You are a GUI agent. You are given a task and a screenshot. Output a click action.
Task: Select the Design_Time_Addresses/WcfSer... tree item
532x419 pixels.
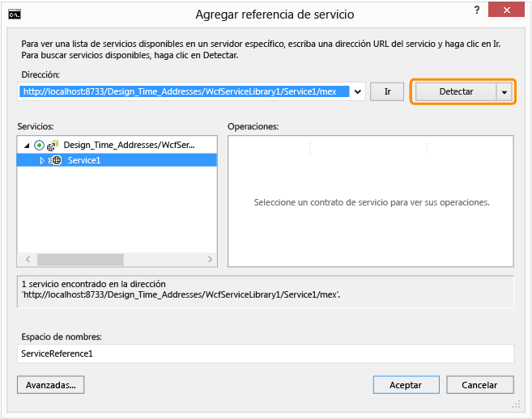[129, 145]
